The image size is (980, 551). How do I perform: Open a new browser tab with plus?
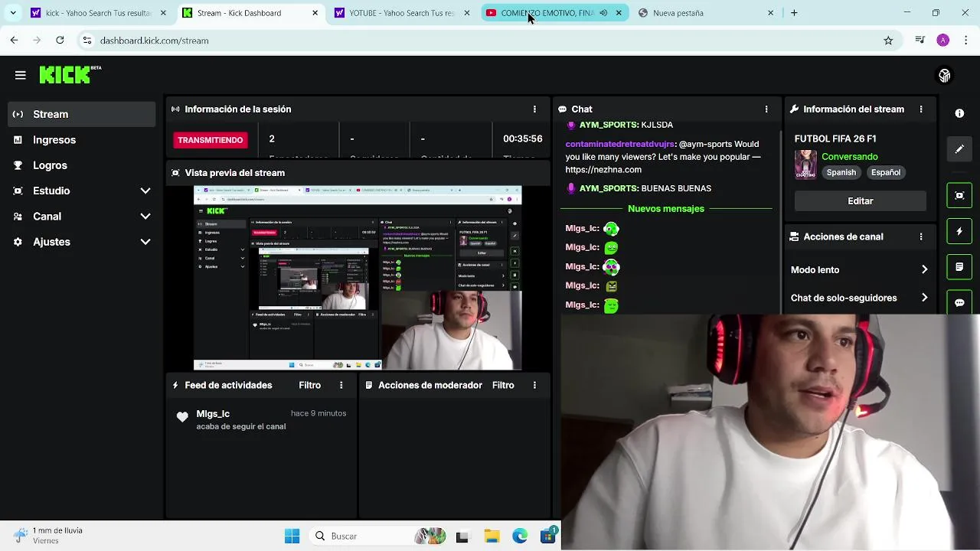point(794,13)
